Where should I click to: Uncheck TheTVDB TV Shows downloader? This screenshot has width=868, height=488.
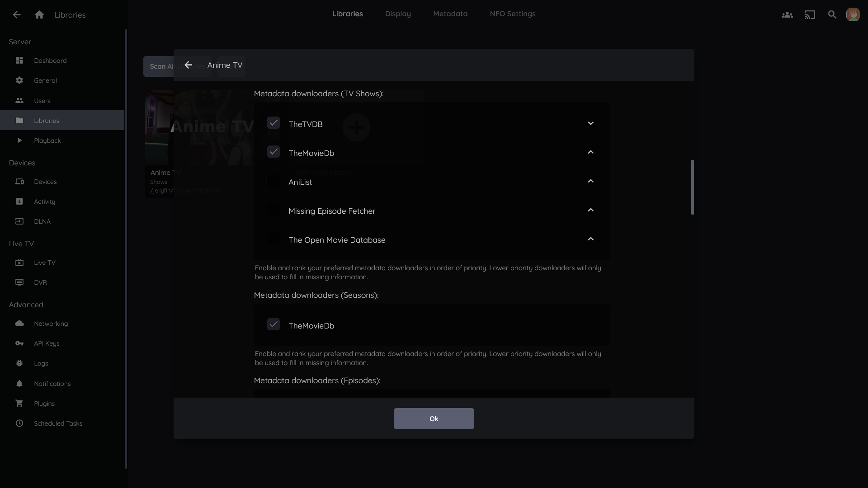tap(274, 123)
